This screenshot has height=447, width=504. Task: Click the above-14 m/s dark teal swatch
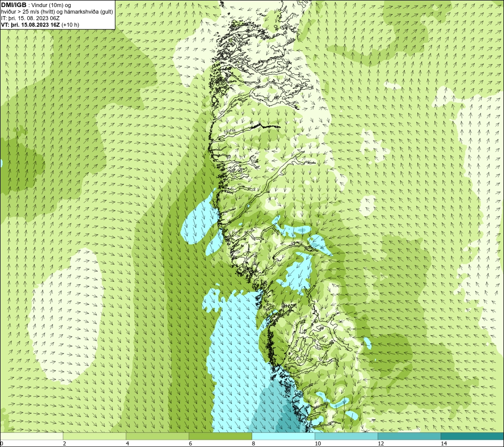(473, 436)
